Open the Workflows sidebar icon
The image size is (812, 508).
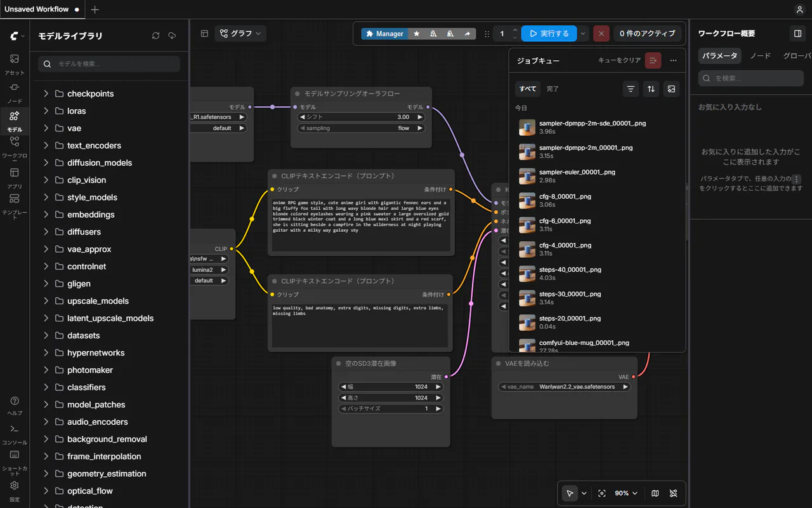pyautogui.click(x=15, y=148)
